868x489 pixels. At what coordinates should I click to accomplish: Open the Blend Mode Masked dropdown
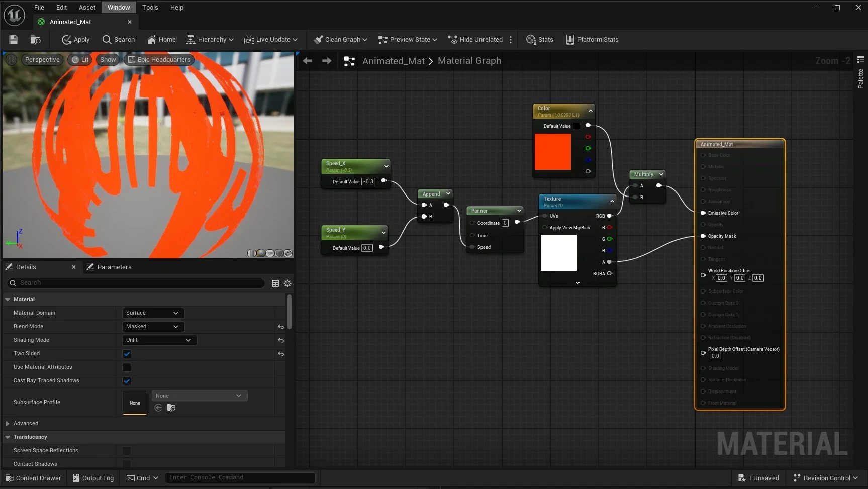click(x=153, y=326)
